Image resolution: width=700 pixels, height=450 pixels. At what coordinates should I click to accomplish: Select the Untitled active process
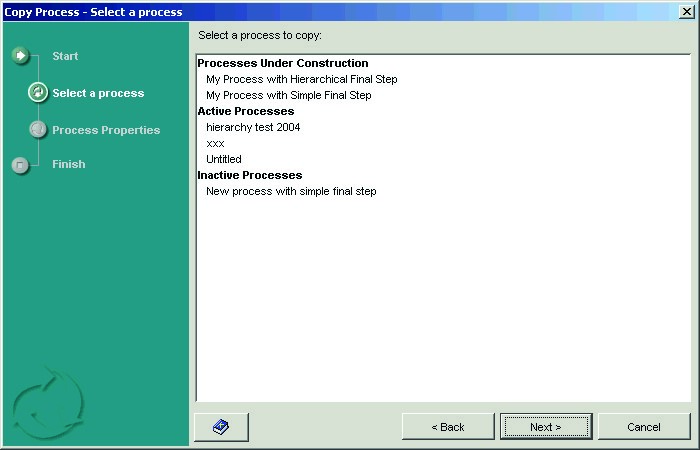pyautogui.click(x=223, y=159)
